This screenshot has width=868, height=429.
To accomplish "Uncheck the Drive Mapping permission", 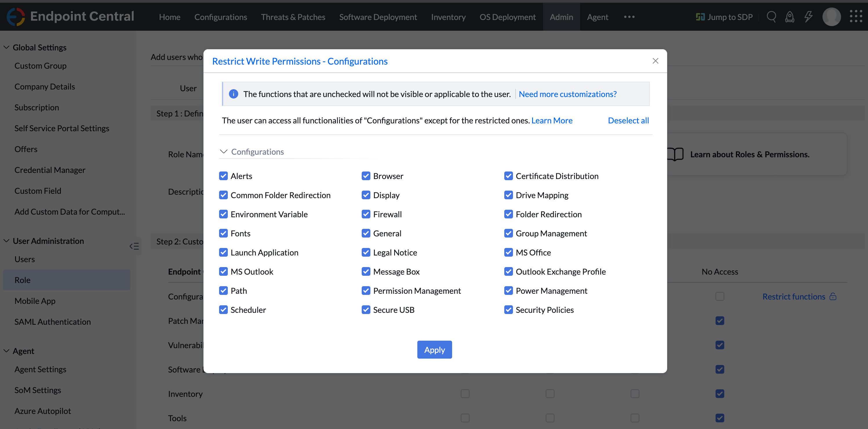I will pos(508,195).
